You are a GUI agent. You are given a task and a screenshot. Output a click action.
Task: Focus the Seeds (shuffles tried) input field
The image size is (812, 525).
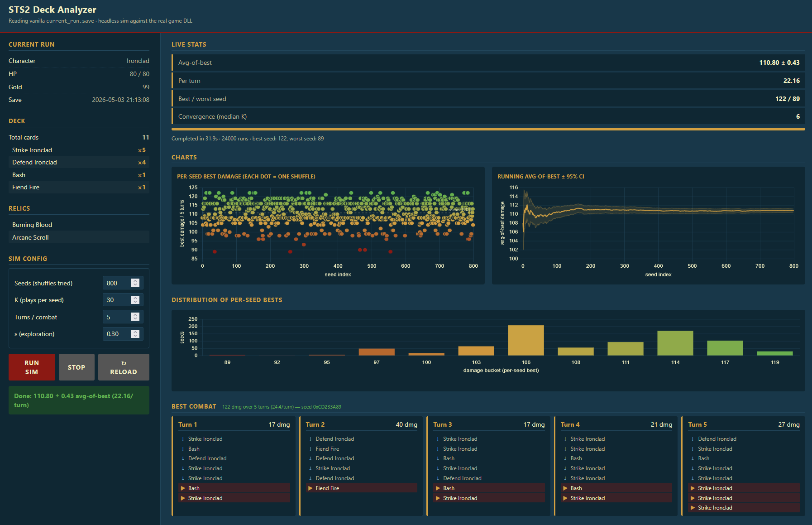tap(123, 283)
